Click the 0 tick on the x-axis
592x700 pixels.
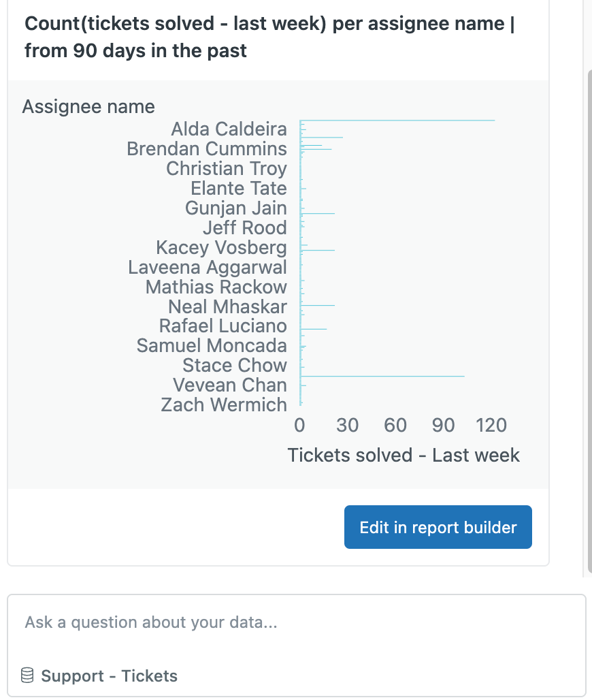(299, 426)
